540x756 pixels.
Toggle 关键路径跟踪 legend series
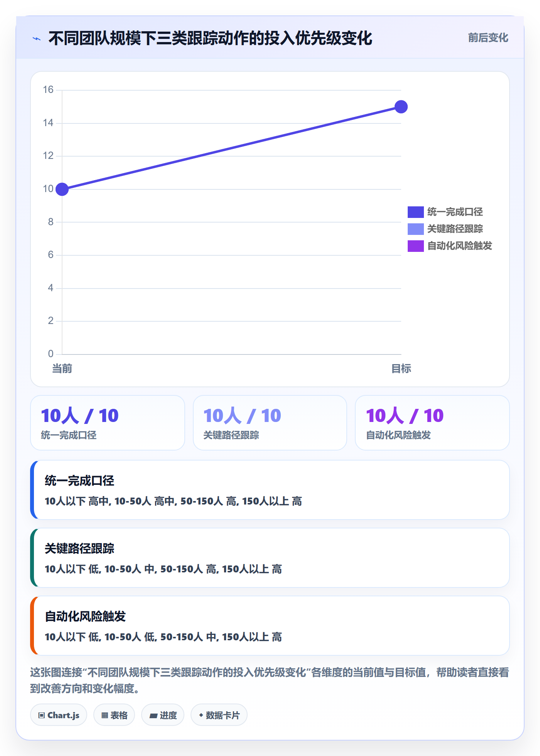coord(445,229)
